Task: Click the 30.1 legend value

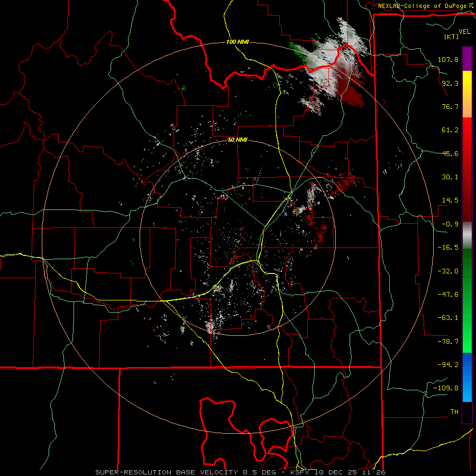Action: click(450, 177)
